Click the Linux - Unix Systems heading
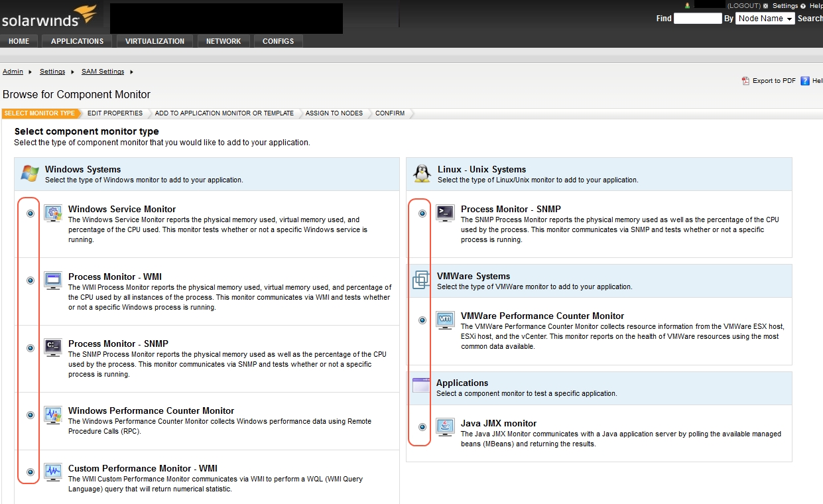Viewport: 823px width, 504px height. coord(481,169)
